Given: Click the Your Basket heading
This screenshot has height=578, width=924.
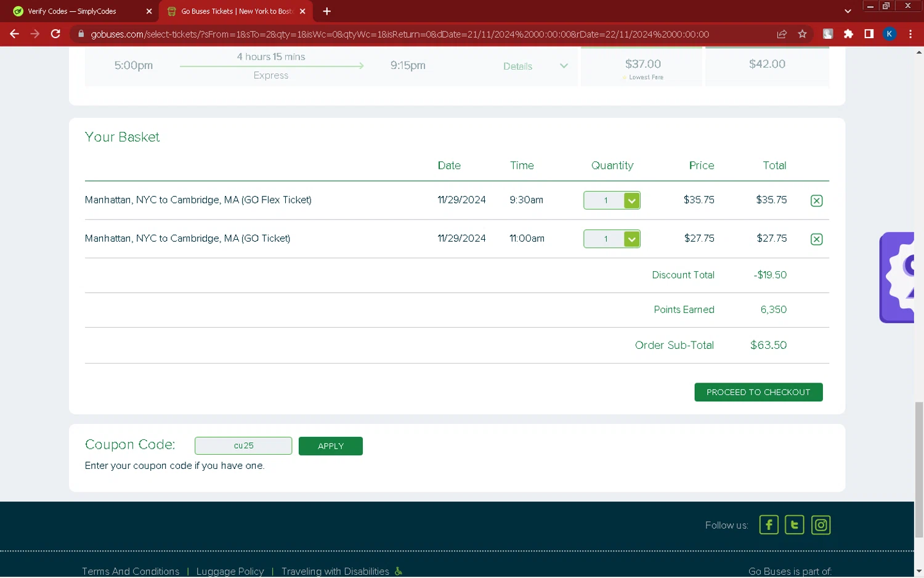Looking at the screenshot, I should pos(122,137).
